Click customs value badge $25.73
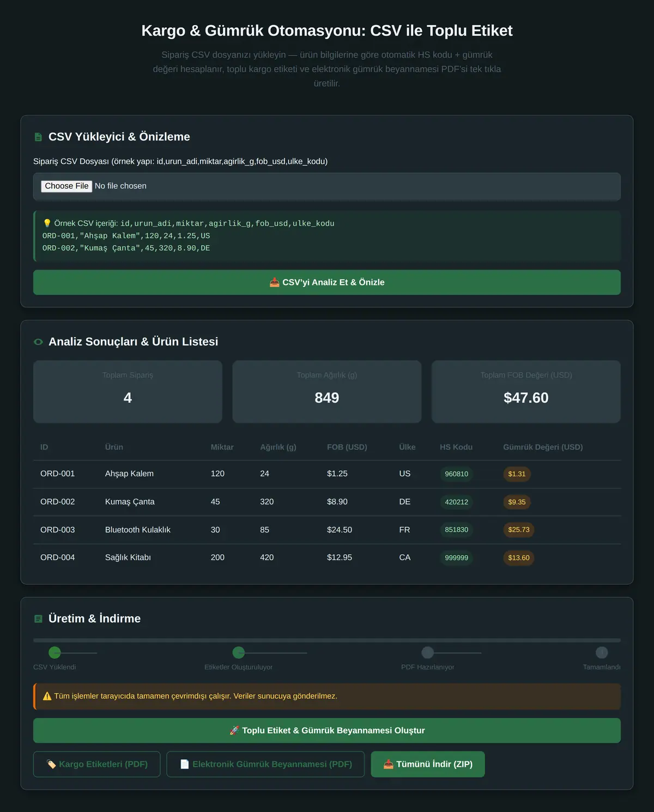Image resolution: width=654 pixels, height=812 pixels. [519, 530]
